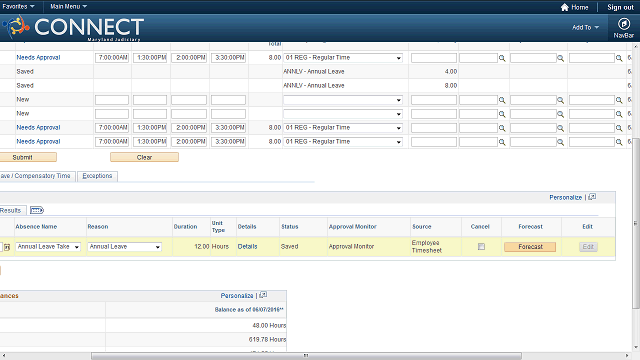Click the Home house icon
Image resolution: width=640 pixels, height=360 pixels.
[564, 7]
